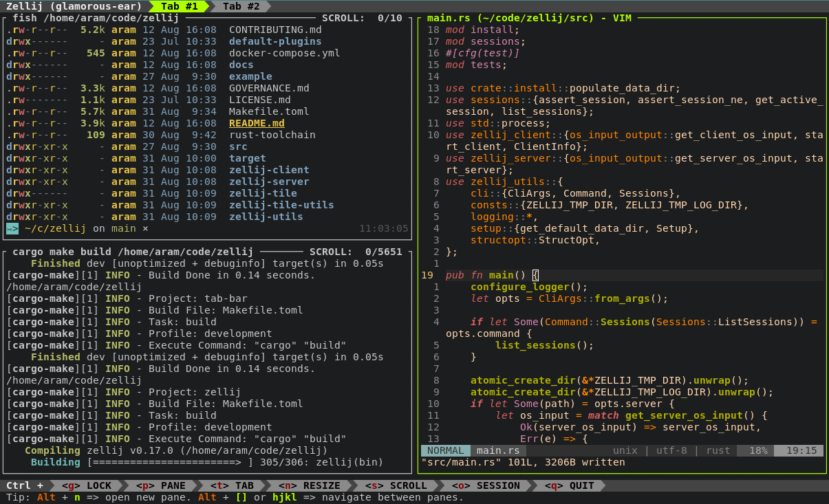
Task: Click the zellij-client directory entry
Action: (269, 170)
